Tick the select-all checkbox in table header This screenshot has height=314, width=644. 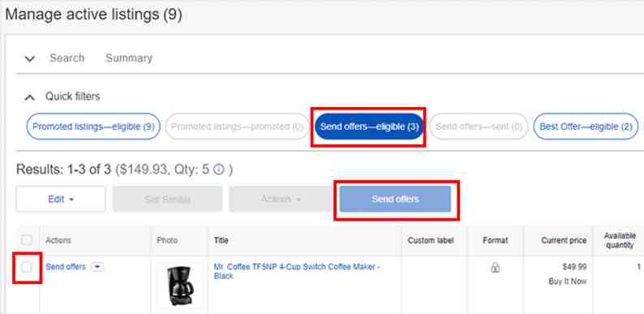coord(27,240)
